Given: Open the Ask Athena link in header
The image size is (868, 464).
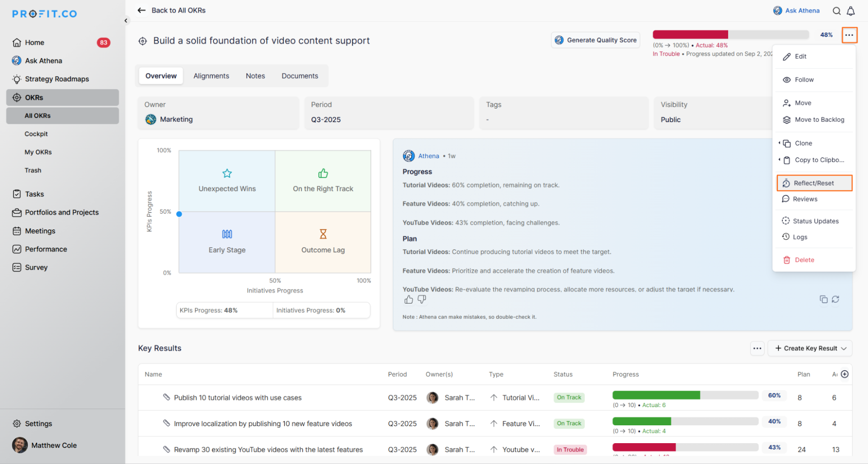Looking at the screenshot, I should pyautogui.click(x=796, y=11).
